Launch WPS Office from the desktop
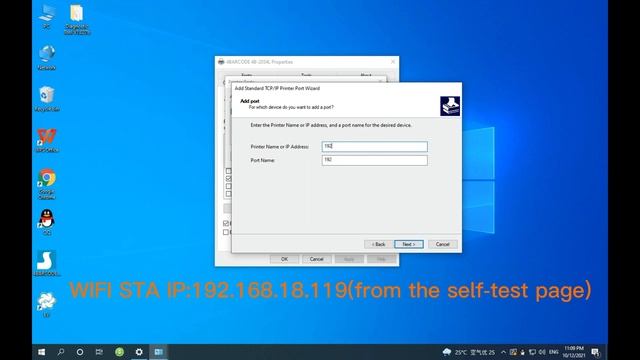Viewport: 640px width, 360px height. 47,140
